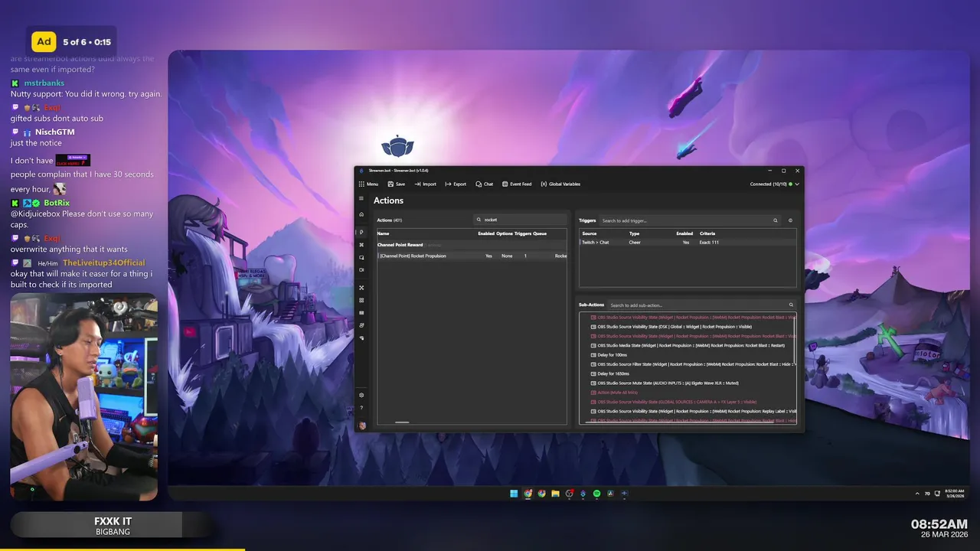Click the search magnifier in Triggers panel

[775, 220]
